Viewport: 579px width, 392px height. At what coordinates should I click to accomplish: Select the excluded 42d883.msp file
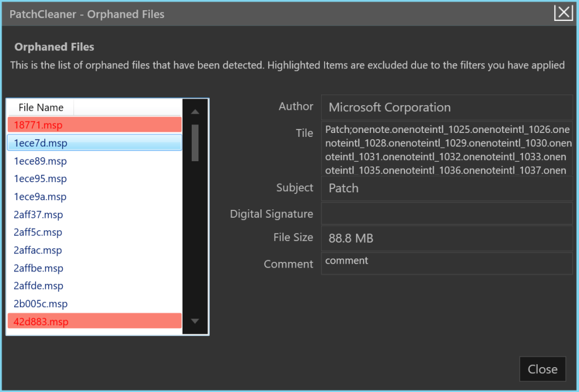coord(94,322)
